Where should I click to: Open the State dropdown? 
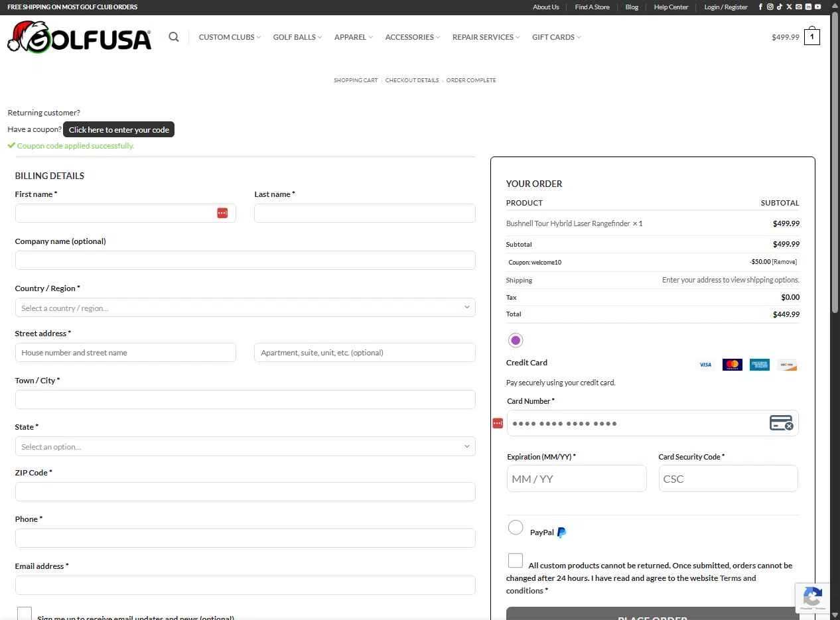tap(245, 446)
